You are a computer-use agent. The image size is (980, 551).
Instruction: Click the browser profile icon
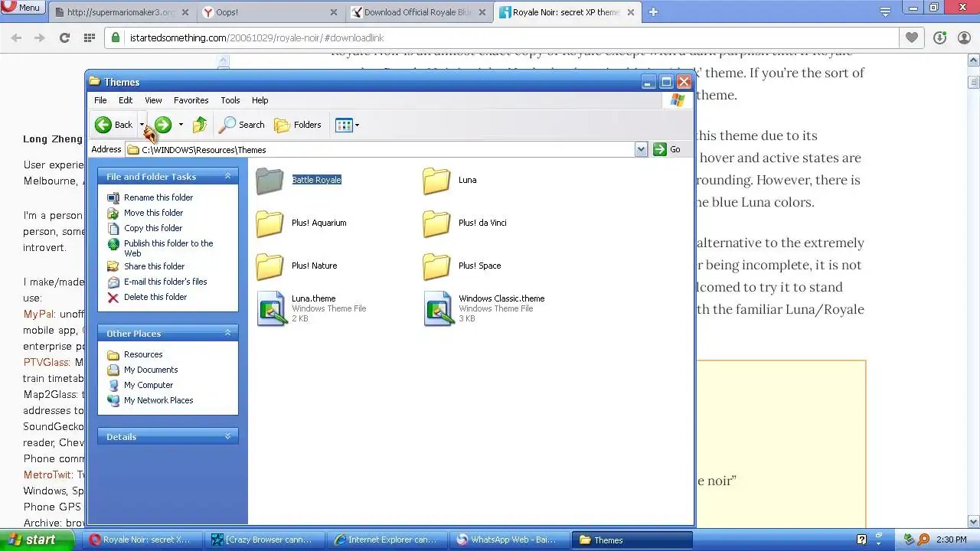tap(962, 37)
